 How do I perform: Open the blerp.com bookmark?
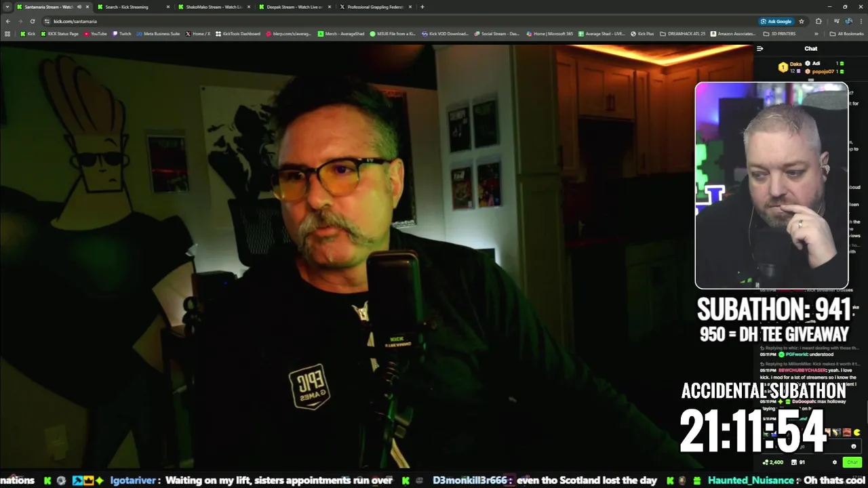coord(289,33)
